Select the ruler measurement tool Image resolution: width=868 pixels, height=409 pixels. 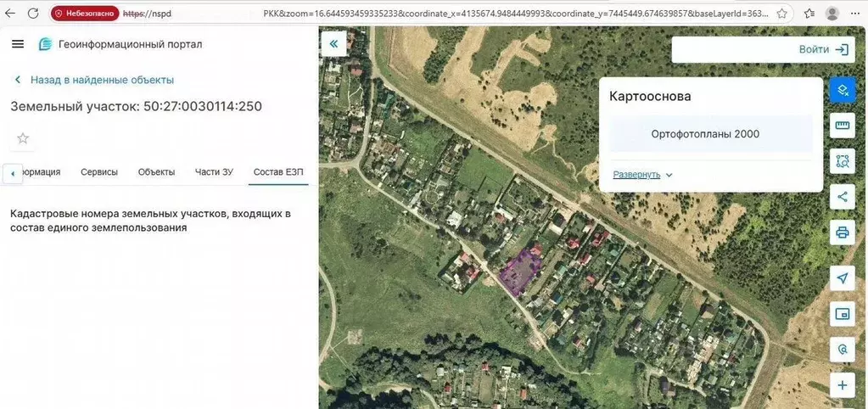(x=842, y=126)
